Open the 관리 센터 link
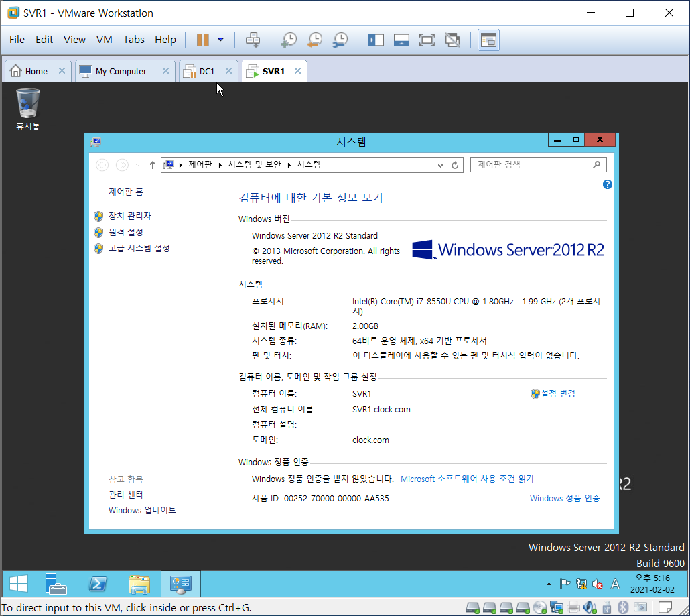 pyautogui.click(x=125, y=495)
